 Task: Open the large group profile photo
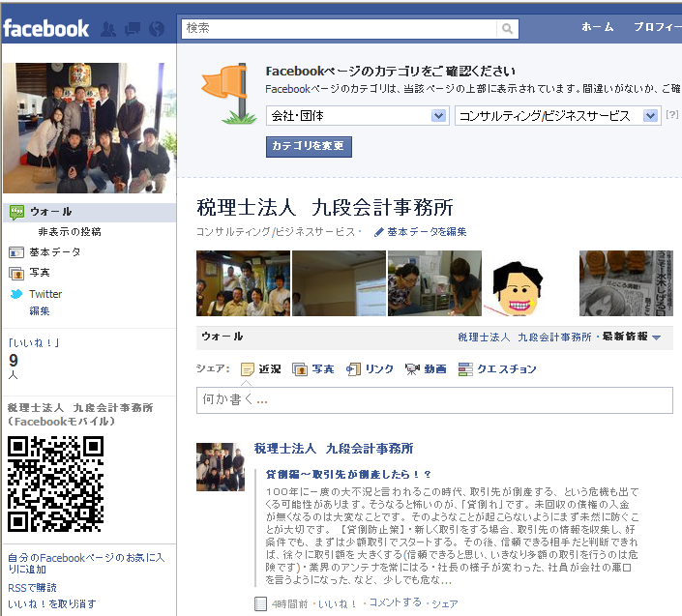(90, 129)
